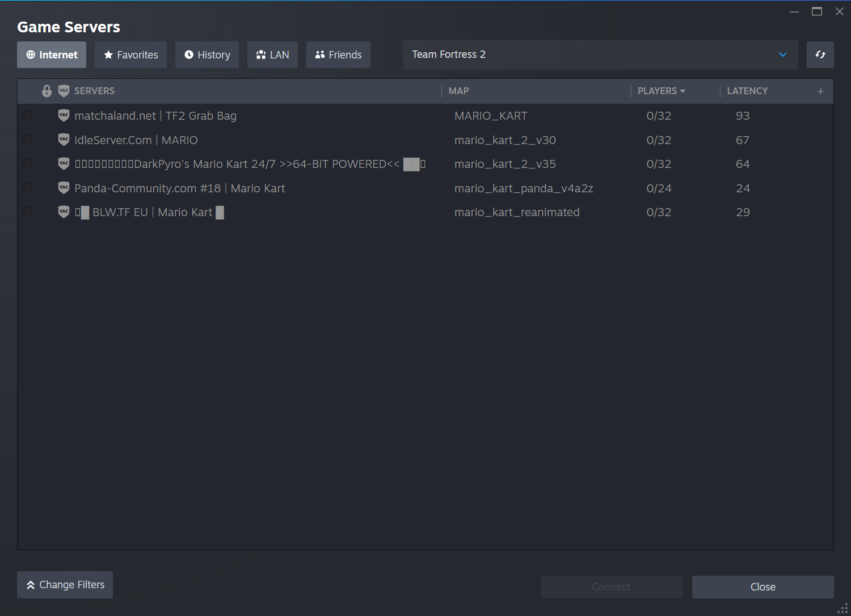Screen dimensions: 851x616
Task: Click VAC shield on DarkPyro's Mario Kart row
Action: [64, 164]
